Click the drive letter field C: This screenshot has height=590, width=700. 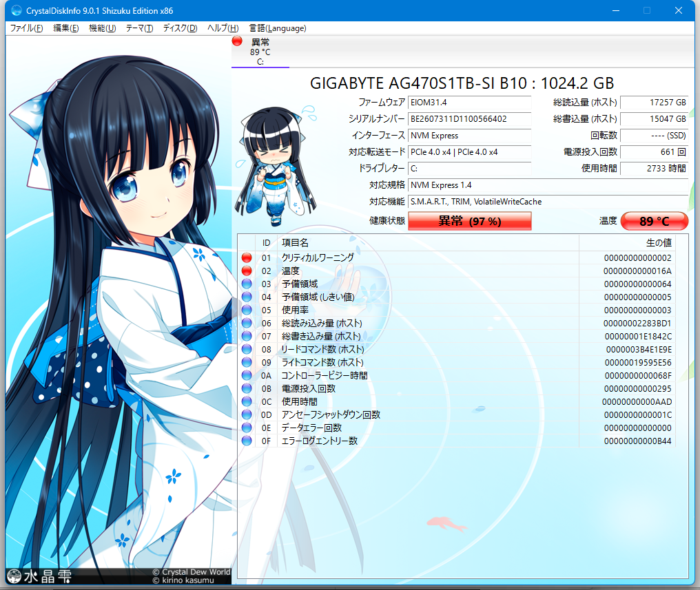[x=470, y=169]
